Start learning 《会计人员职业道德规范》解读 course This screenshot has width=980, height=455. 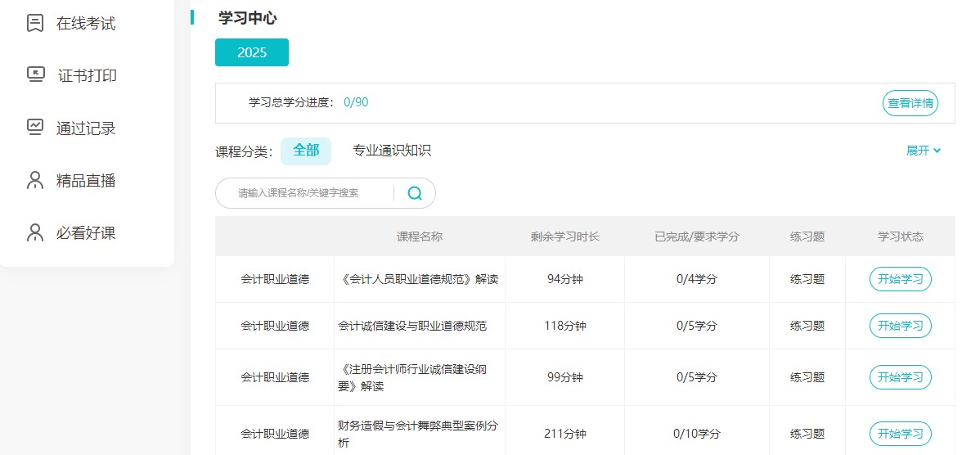click(900, 279)
